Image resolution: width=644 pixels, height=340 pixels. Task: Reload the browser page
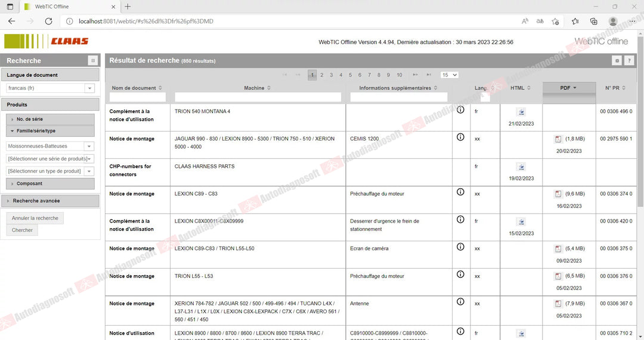48,21
